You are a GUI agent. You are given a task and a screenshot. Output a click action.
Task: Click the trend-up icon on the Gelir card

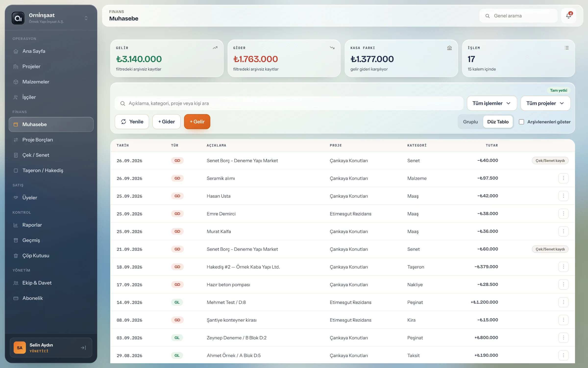[x=215, y=48]
